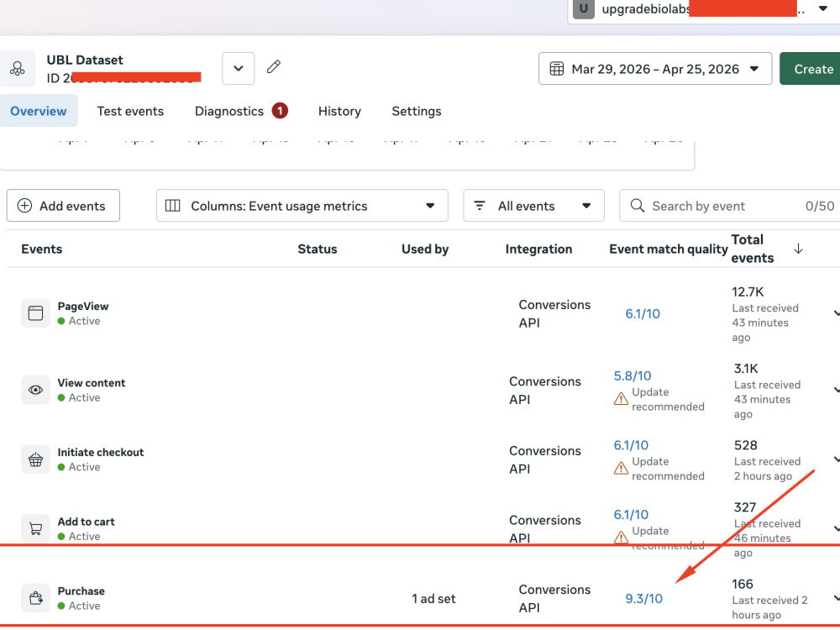Open the View content 5.8/10 link
840x630 pixels.
pyautogui.click(x=633, y=376)
